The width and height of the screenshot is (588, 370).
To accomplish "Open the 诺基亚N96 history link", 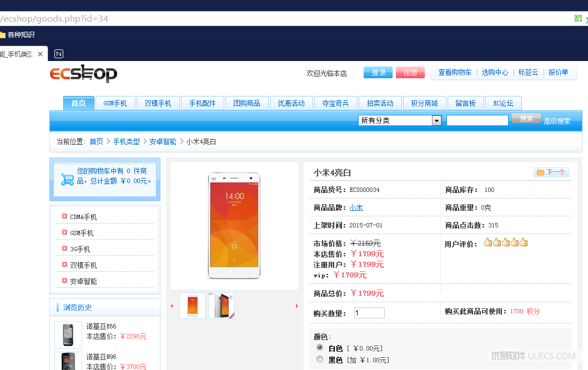I will pyautogui.click(x=101, y=357).
